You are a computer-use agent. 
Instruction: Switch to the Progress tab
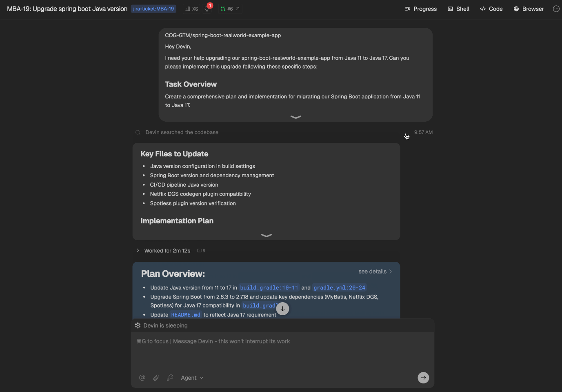coord(421,9)
